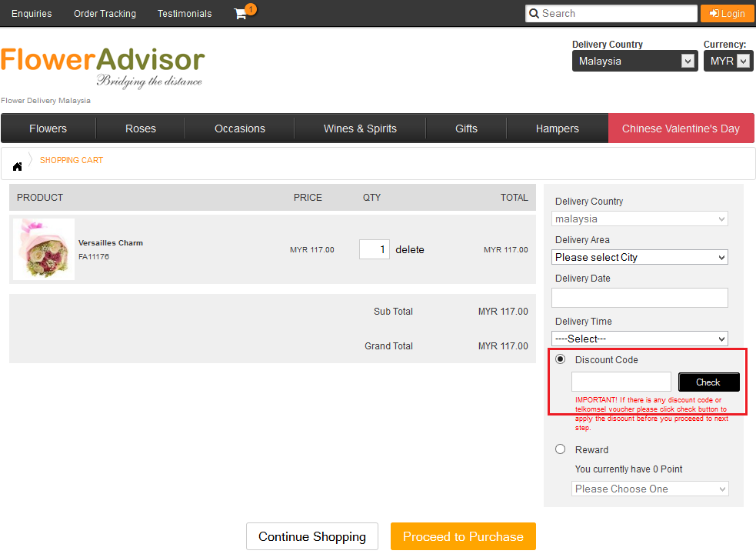The width and height of the screenshot is (756, 554).
Task: Click the discount code text field
Action: pyautogui.click(x=621, y=382)
